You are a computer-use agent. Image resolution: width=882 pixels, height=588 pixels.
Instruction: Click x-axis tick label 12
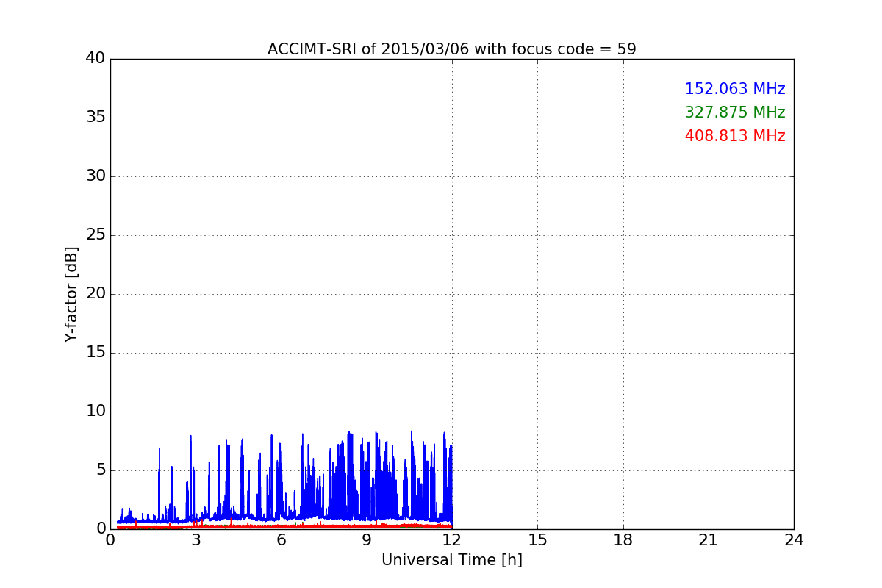(x=452, y=540)
